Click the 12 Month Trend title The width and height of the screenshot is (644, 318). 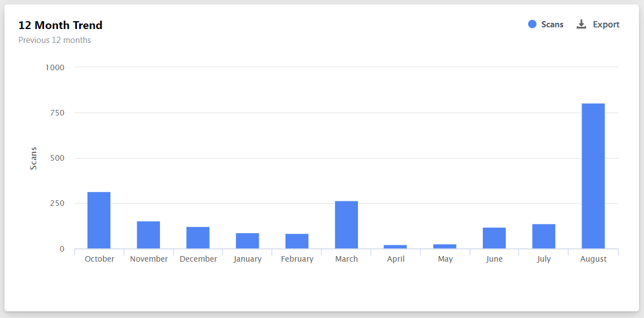point(60,25)
